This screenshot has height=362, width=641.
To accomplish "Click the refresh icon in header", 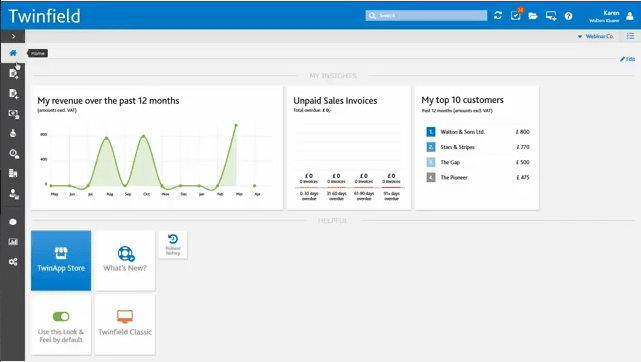I will pyautogui.click(x=498, y=16).
